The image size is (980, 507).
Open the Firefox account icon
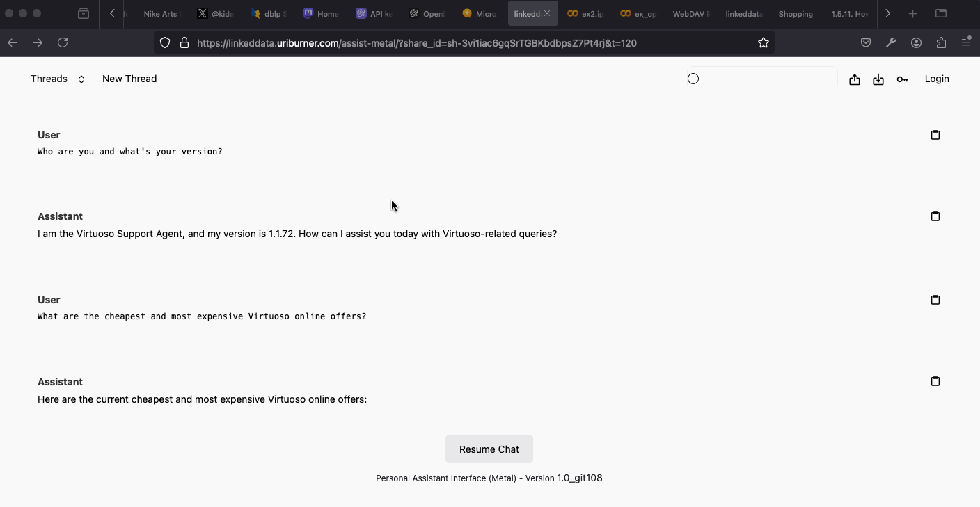point(917,43)
